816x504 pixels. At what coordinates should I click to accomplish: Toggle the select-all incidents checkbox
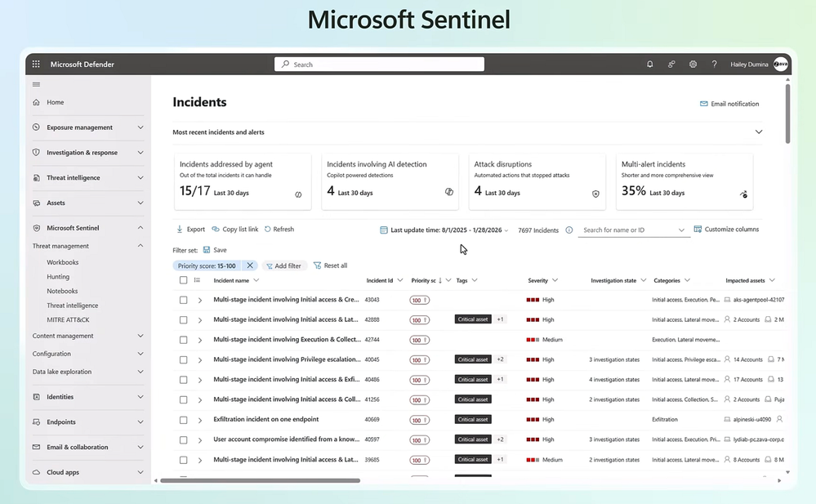[183, 280]
